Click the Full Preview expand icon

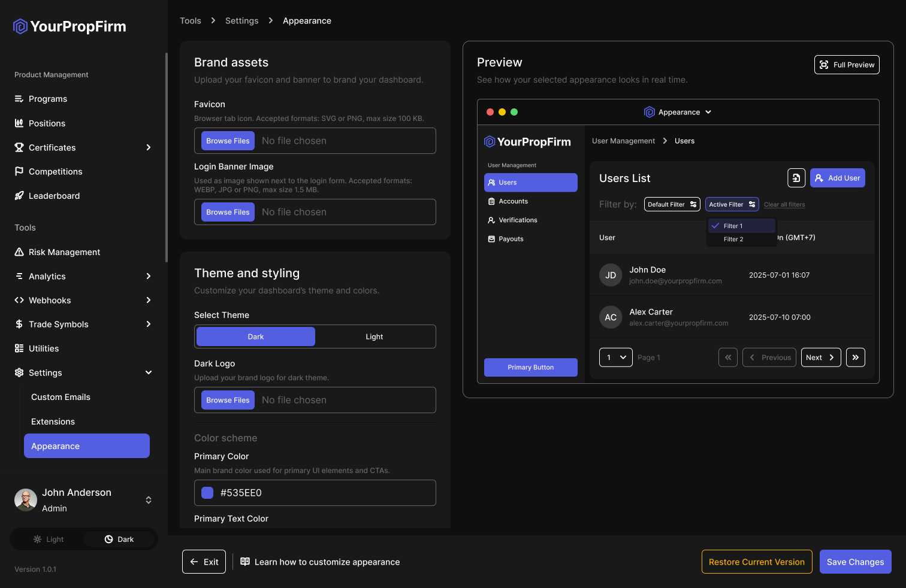point(824,65)
